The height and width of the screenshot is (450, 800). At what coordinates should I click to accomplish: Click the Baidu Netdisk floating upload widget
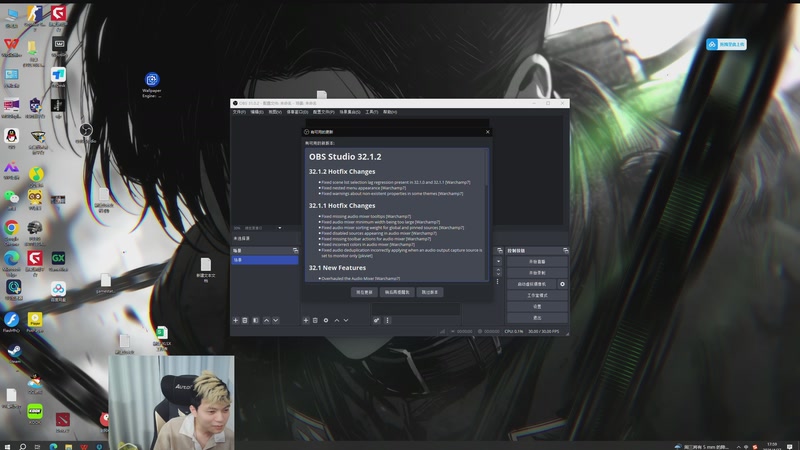point(727,44)
